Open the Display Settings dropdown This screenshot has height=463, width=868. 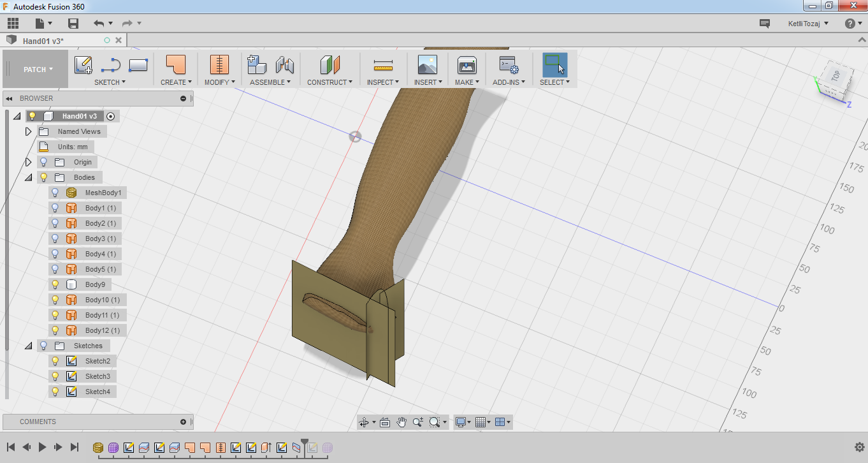click(x=463, y=422)
